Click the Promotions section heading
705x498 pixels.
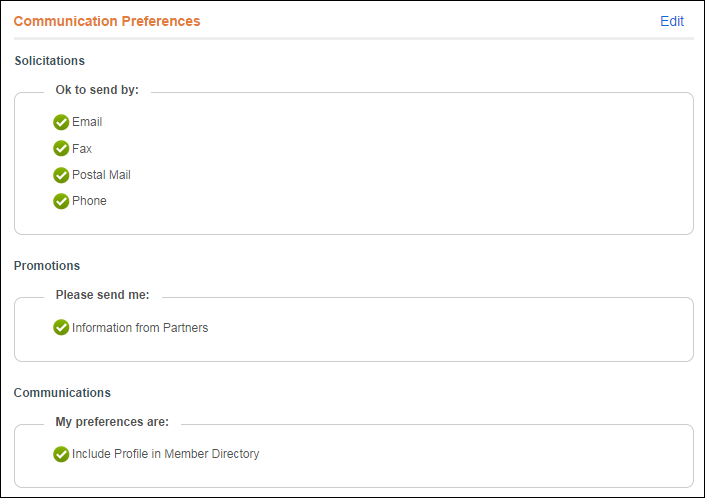click(47, 266)
